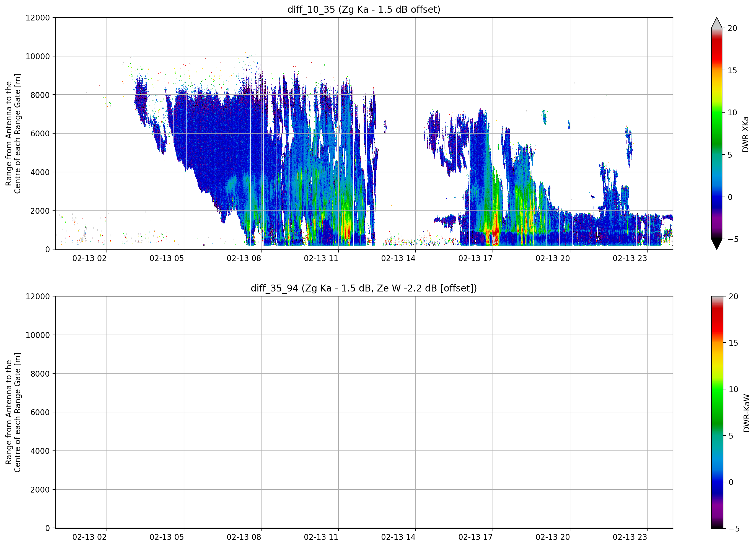The width and height of the screenshot is (756, 547).
Task: Click the bottom colorbar 10 tick label
Action: coord(733,389)
